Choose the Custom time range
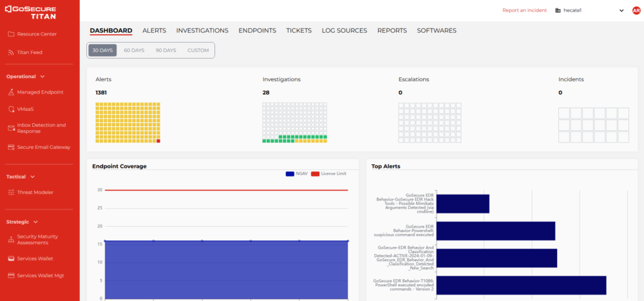644x301 pixels. click(x=198, y=50)
